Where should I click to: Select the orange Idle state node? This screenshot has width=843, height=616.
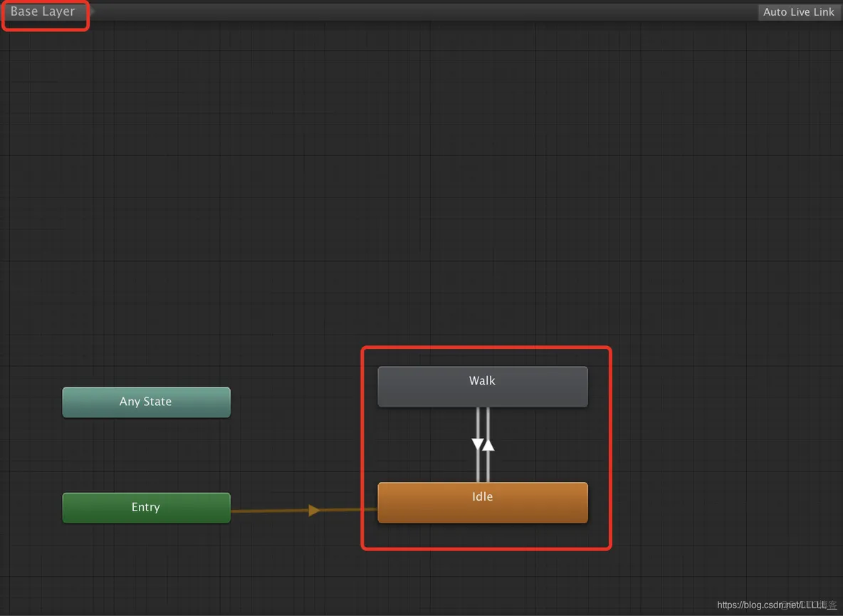click(x=483, y=503)
